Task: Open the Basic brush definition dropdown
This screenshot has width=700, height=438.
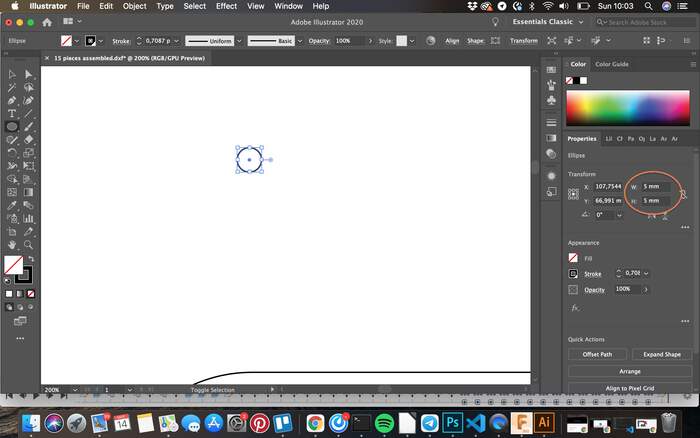Action: click(x=300, y=41)
